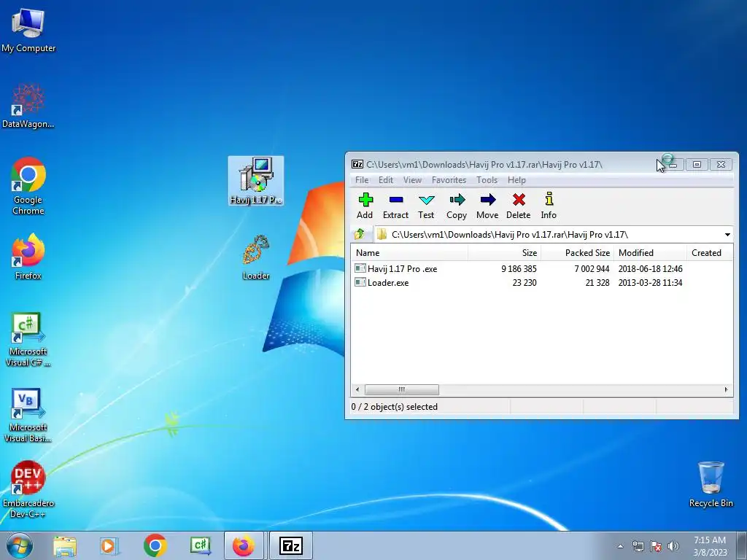Image resolution: width=747 pixels, height=560 pixels.
Task: Click the horizontal scrollbar thumb
Action: [402, 389]
